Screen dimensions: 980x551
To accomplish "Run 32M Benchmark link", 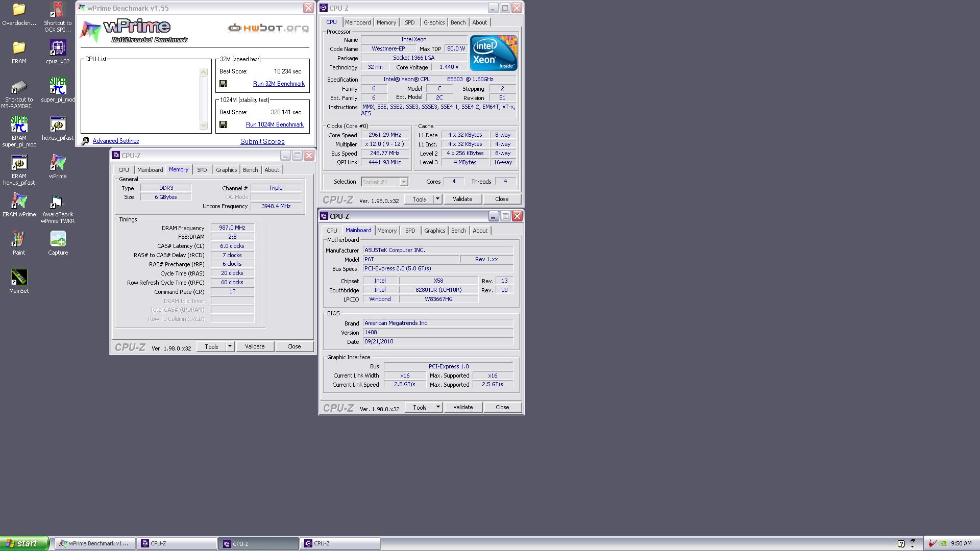I will pos(279,84).
